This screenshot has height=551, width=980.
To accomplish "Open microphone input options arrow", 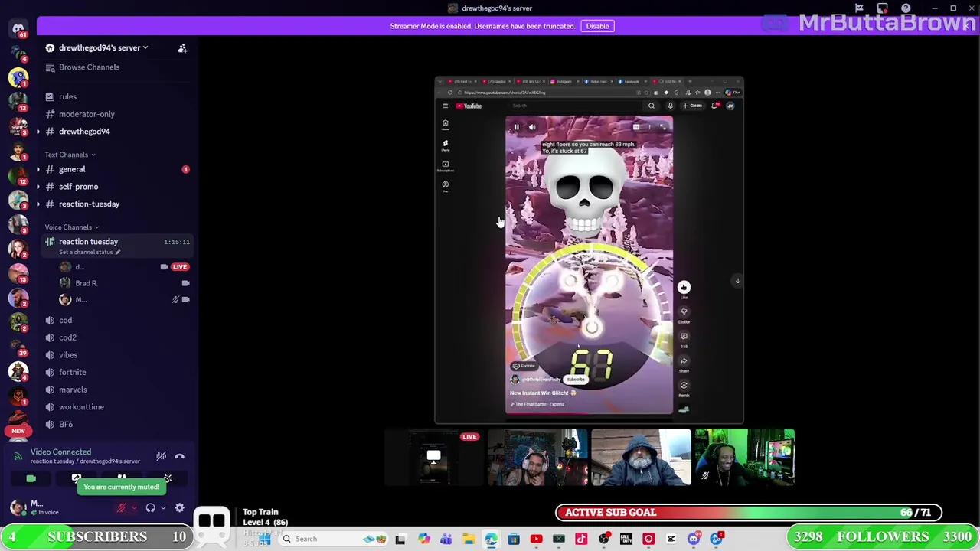I will [x=133, y=508].
